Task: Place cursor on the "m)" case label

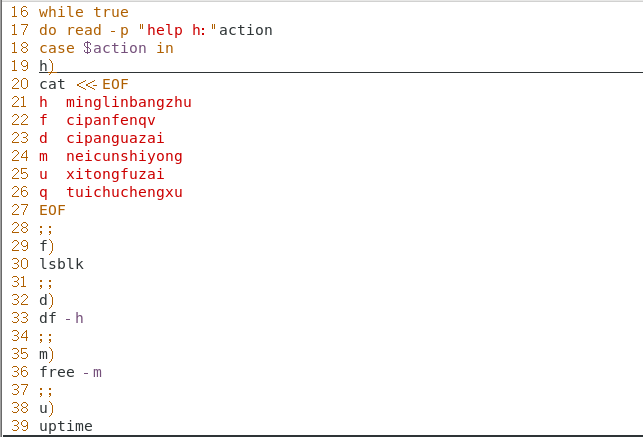Action: point(47,354)
